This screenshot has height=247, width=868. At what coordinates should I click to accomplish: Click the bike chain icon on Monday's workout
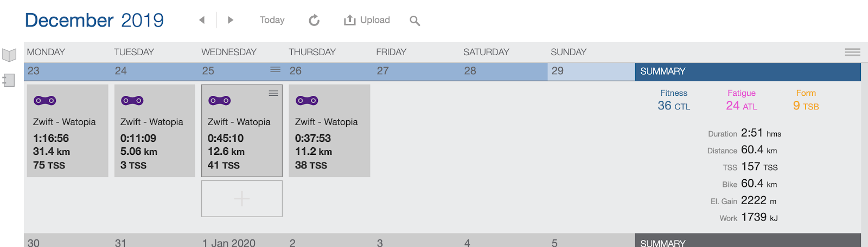pos(45,101)
